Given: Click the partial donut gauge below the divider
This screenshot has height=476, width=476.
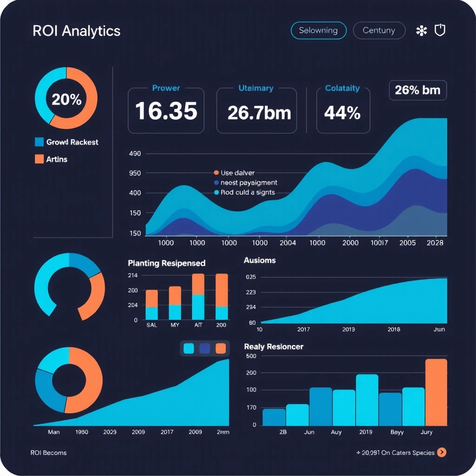Looking at the screenshot, I should pyautogui.click(x=69, y=287).
